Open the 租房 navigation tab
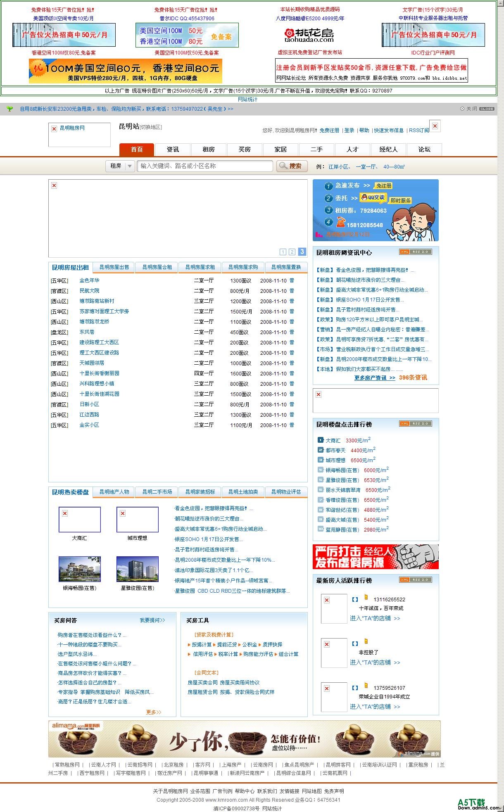 coord(209,150)
